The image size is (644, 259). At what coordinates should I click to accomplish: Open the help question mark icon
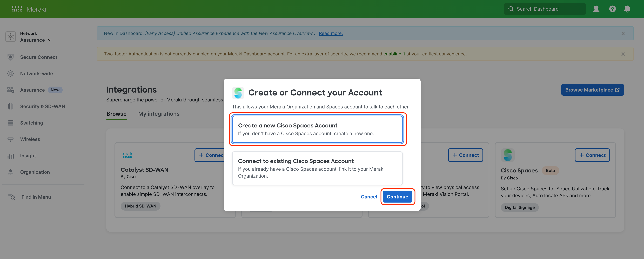click(612, 9)
